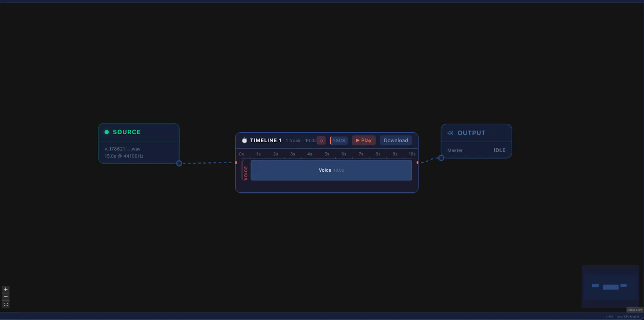The image size is (644, 320).
Task: Fit view using the frame icon
Action: 6,304
